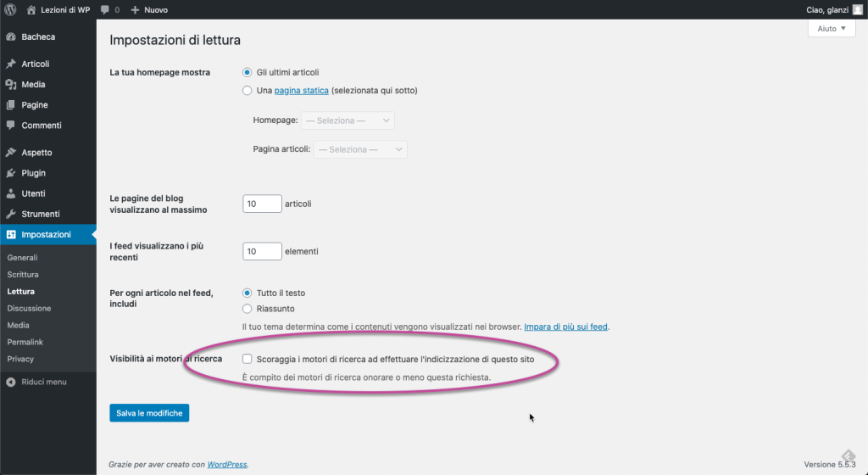The height and width of the screenshot is (475, 868).
Task: Click the plus icon next to Nuovo
Action: point(135,10)
